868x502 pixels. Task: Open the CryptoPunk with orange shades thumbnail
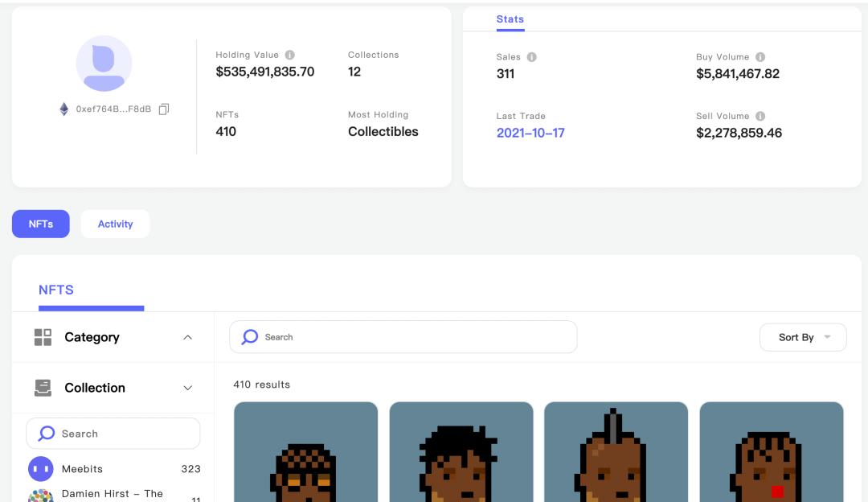pyautogui.click(x=305, y=452)
